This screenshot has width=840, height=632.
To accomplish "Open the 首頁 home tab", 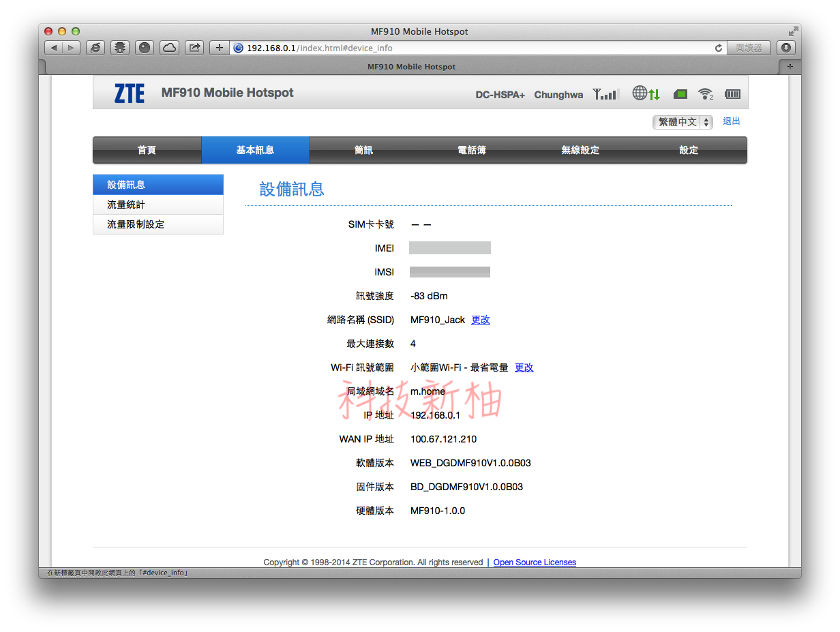I will [x=147, y=150].
